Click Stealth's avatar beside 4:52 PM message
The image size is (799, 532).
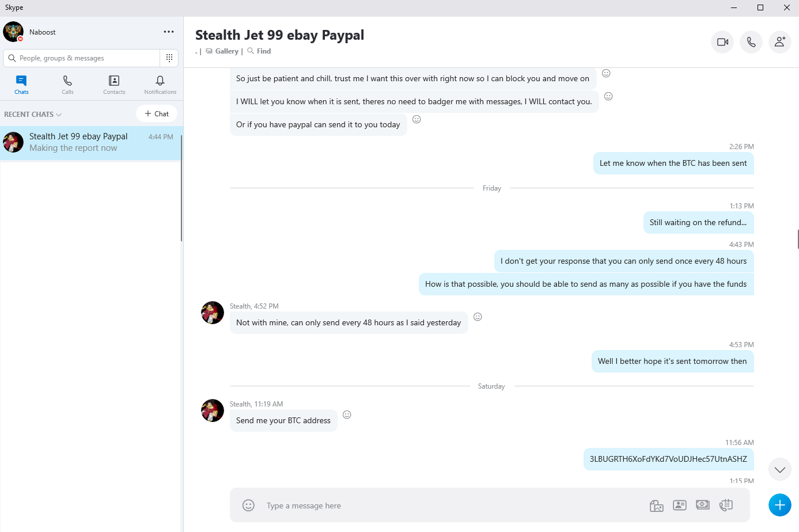click(213, 313)
